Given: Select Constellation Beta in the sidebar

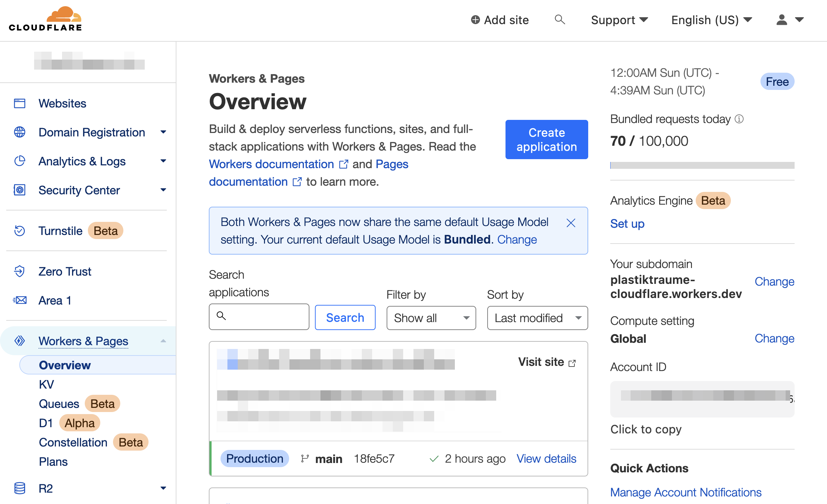Looking at the screenshot, I should coord(93,442).
